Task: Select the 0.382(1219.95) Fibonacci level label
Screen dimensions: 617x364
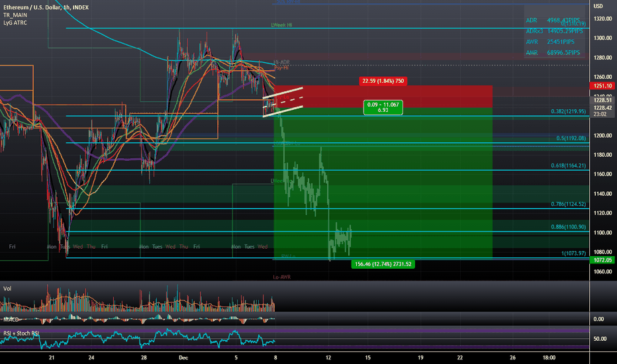Action: (x=568, y=111)
